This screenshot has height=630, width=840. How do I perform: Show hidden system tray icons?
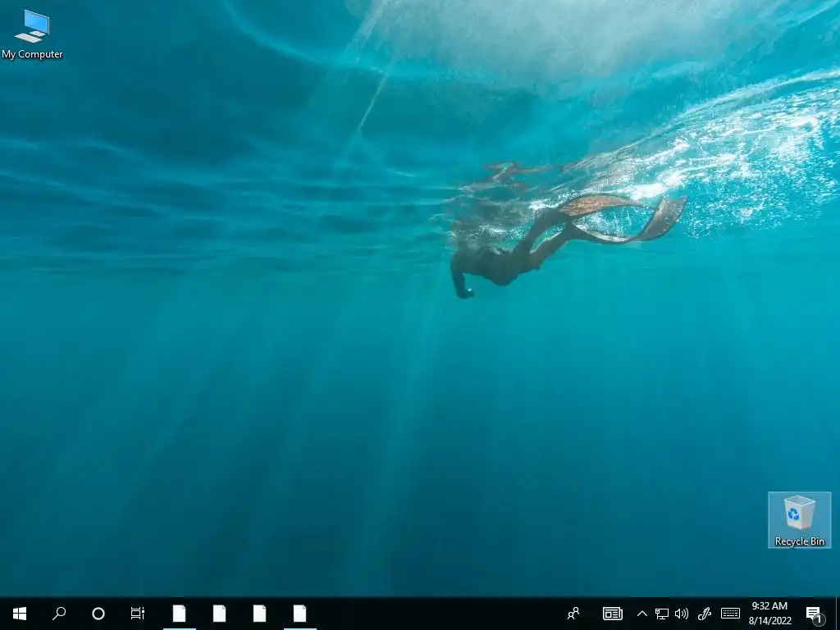(x=641, y=614)
